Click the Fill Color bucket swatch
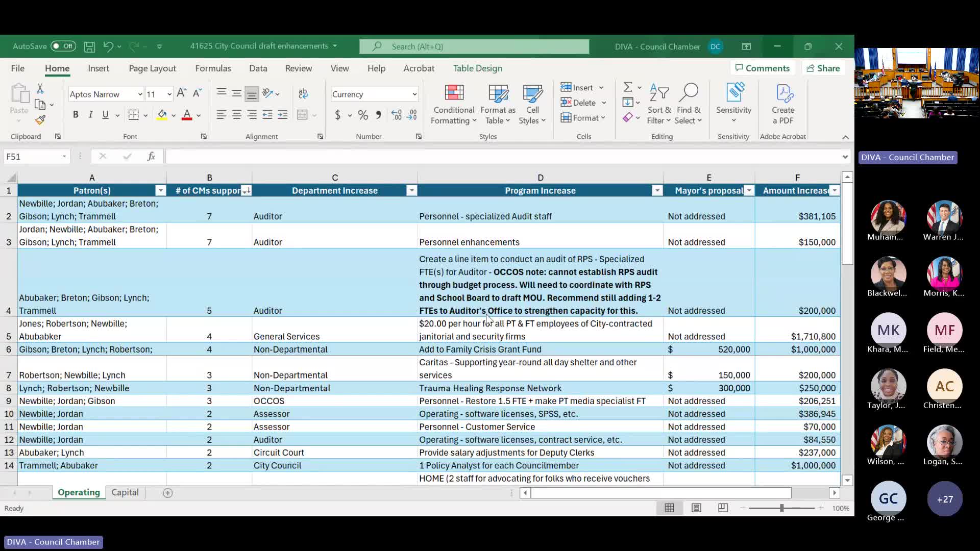980x551 pixels. click(x=162, y=115)
